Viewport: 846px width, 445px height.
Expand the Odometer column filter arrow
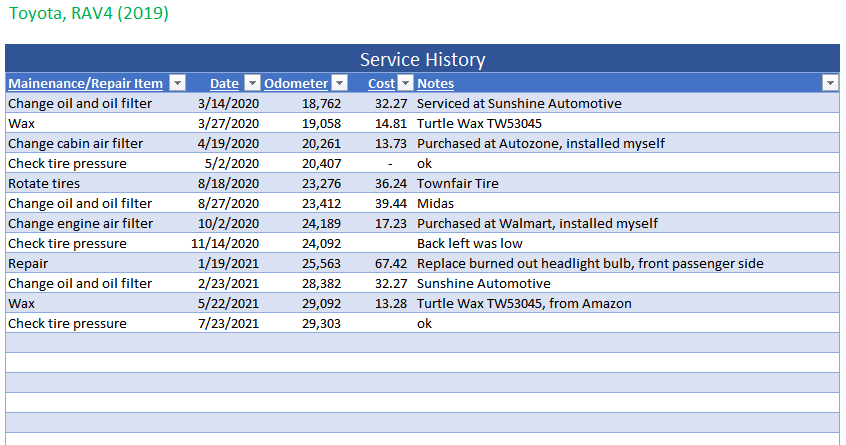tap(340, 84)
